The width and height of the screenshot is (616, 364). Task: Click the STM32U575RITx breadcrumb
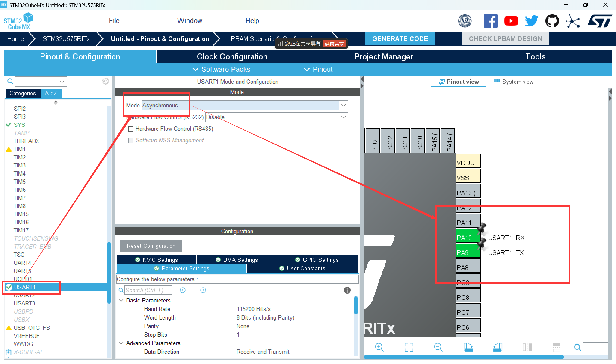coord(66,39)
